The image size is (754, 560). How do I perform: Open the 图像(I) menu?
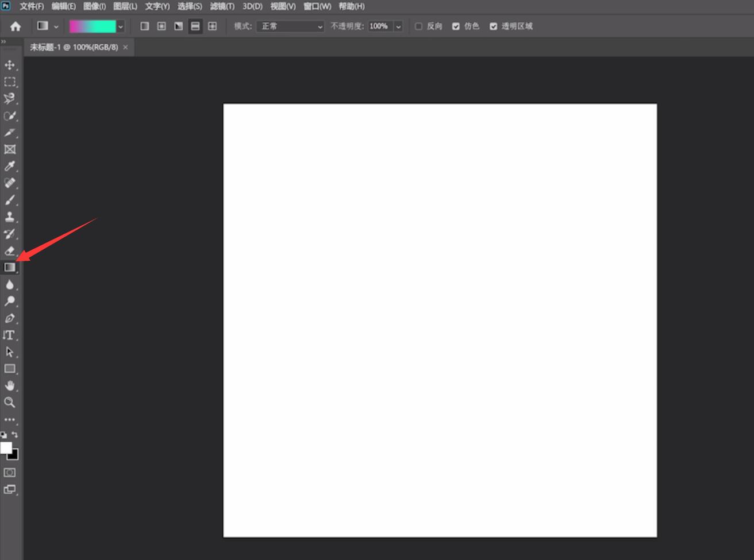tap(94, 6)
